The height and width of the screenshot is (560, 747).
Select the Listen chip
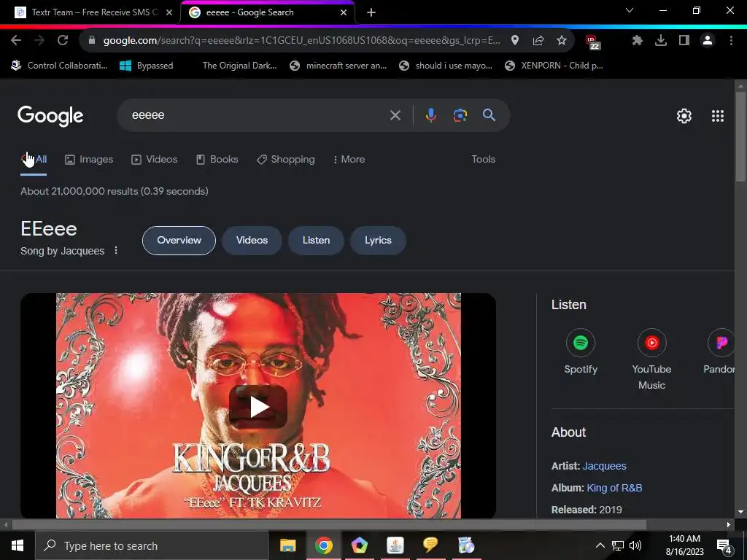pos(316,241)
